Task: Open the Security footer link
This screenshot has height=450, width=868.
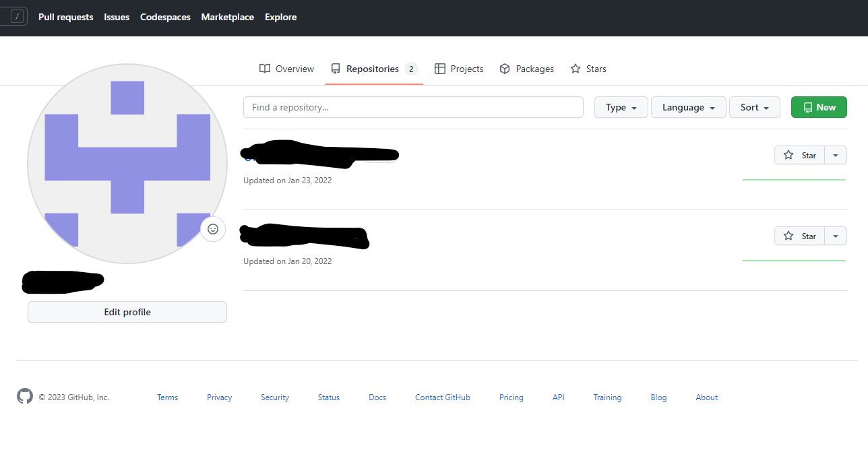Action: (275, 397)
